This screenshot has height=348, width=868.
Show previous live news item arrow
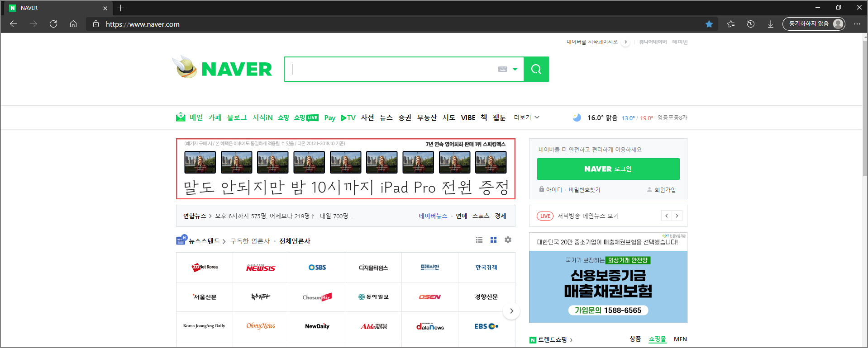(x=667, y=216)
